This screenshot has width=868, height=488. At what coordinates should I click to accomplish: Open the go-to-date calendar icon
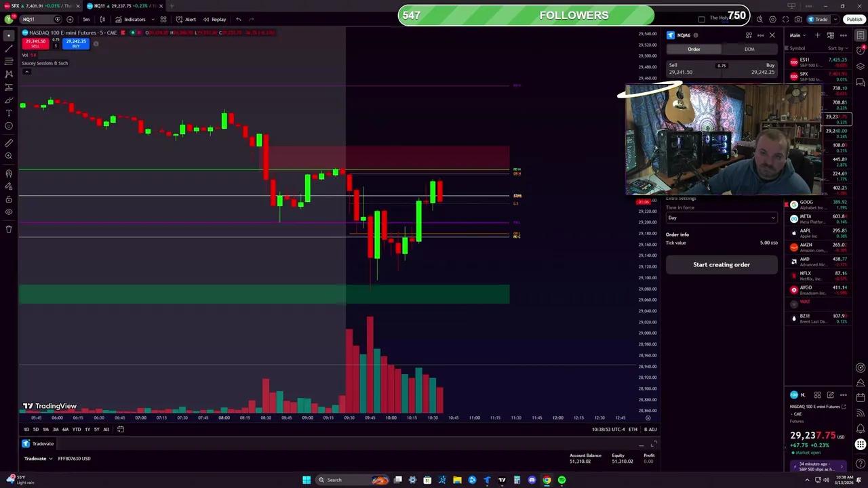121,429
